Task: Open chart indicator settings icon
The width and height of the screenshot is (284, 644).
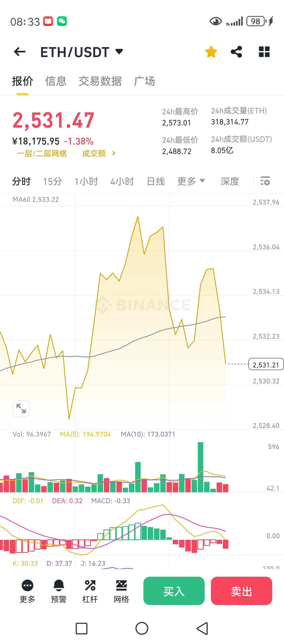Action: pyautogui.click(x=265, y=181)
